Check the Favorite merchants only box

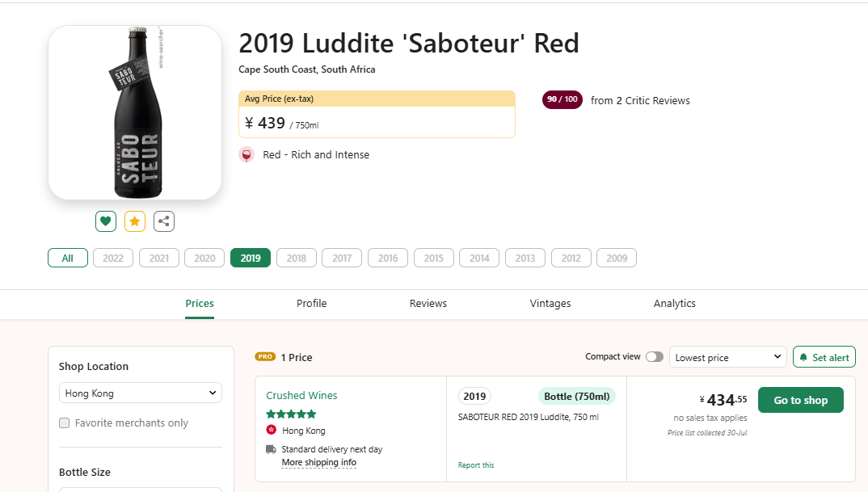pos(65,423)
